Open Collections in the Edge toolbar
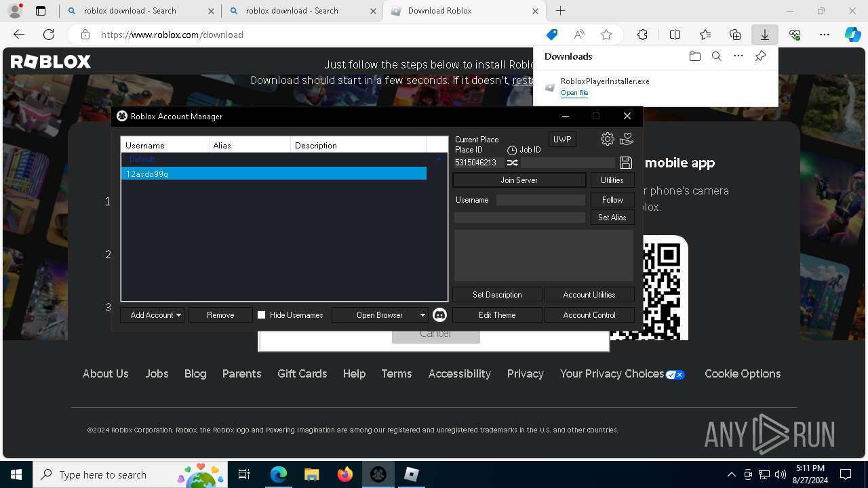868x488 pixels. [x=735, y=35]
